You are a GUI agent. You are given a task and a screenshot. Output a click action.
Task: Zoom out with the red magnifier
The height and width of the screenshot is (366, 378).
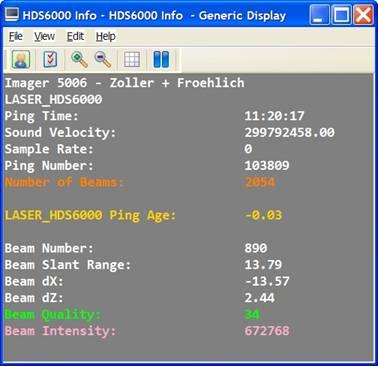point(103,60)
